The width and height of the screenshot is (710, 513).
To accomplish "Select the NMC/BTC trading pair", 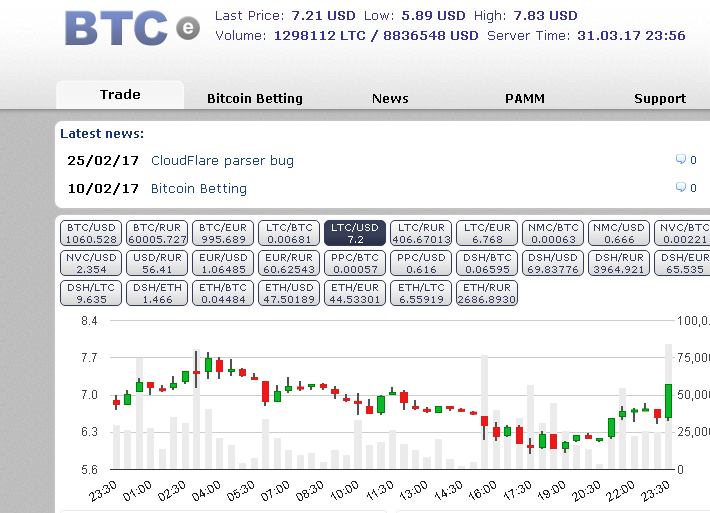I will [x=553, y=233].
